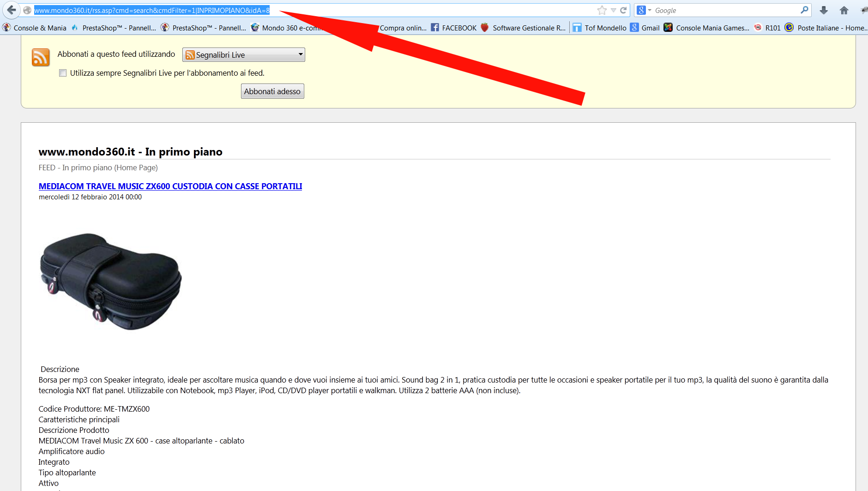Open the Console & Mania bookmark

click(35, 28)
